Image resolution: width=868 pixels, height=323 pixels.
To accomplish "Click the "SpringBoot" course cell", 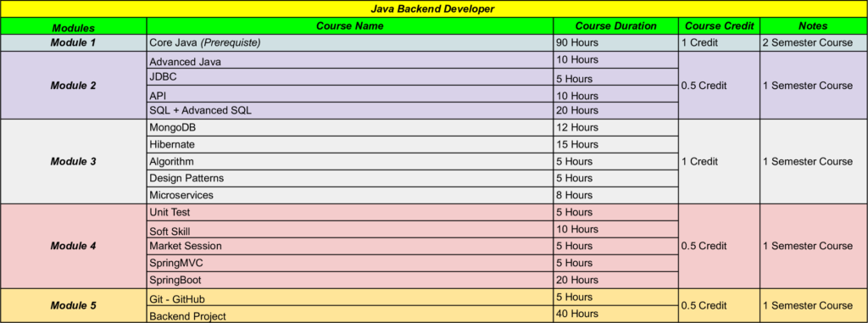I will click(x=350, y=280).
